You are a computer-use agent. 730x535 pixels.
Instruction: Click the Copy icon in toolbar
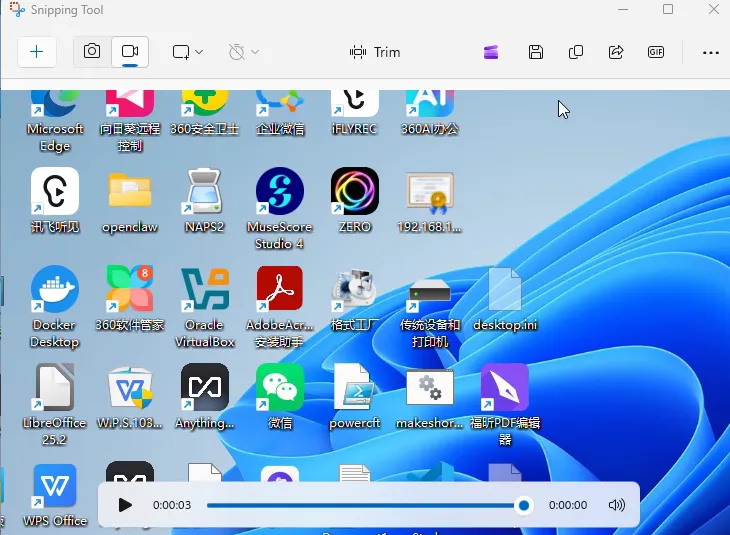(x=576, y=52)
